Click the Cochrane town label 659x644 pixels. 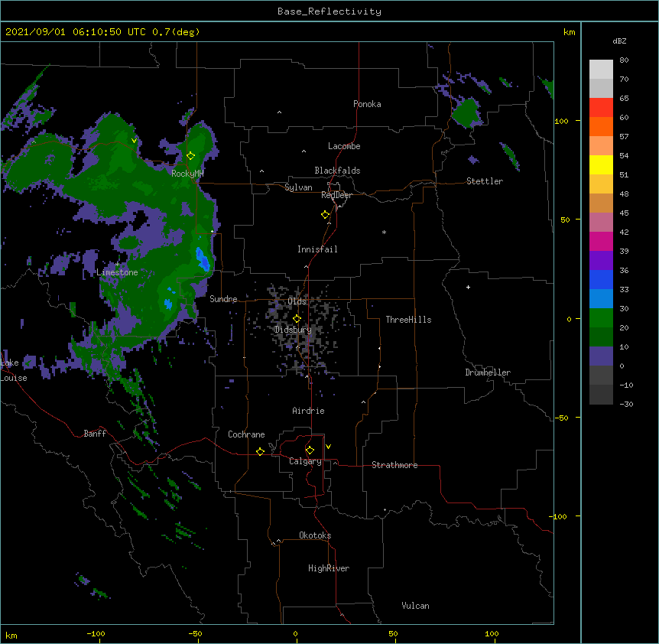pyautogui.click(x=246, y=434)
